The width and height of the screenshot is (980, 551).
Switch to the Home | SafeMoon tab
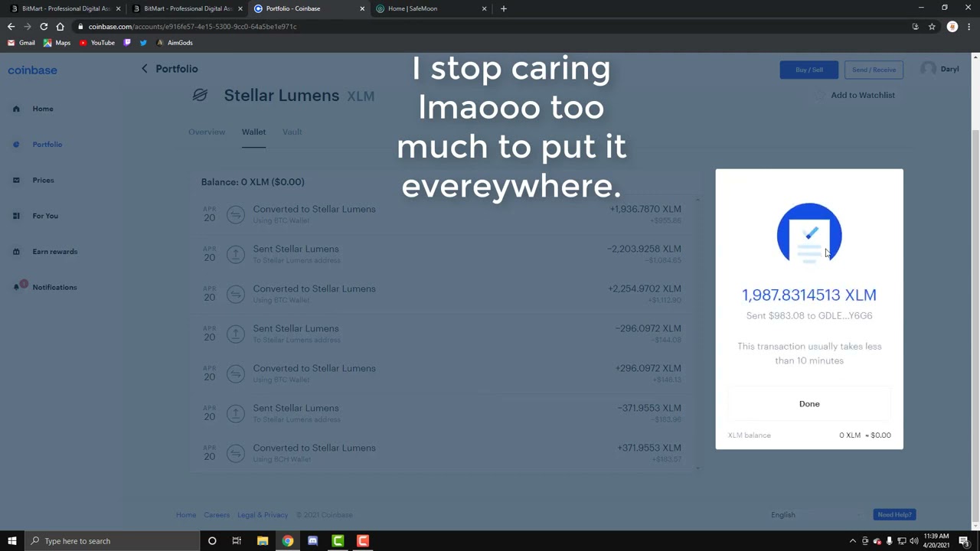click(x=429, y=8)
